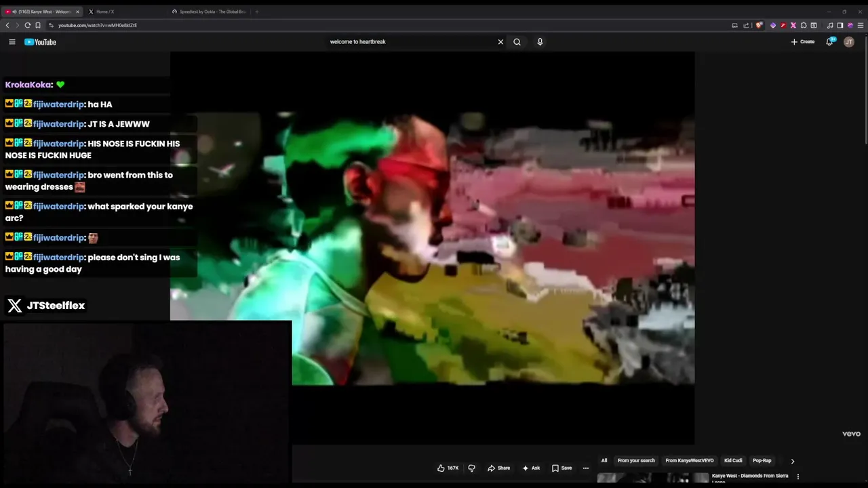Bookmark this page via the bookmark icon
868x488 pixels.
pyautogui.click(x=38, y=25)
